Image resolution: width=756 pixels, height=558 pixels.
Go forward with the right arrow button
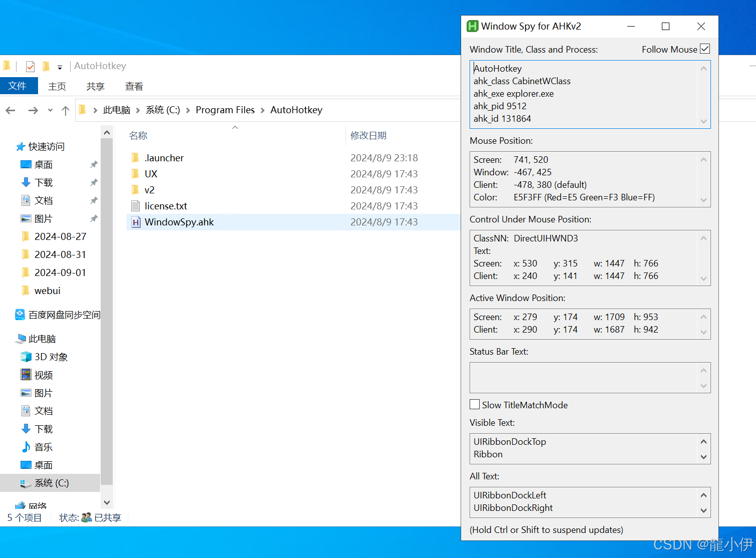(x=33, y=110)
